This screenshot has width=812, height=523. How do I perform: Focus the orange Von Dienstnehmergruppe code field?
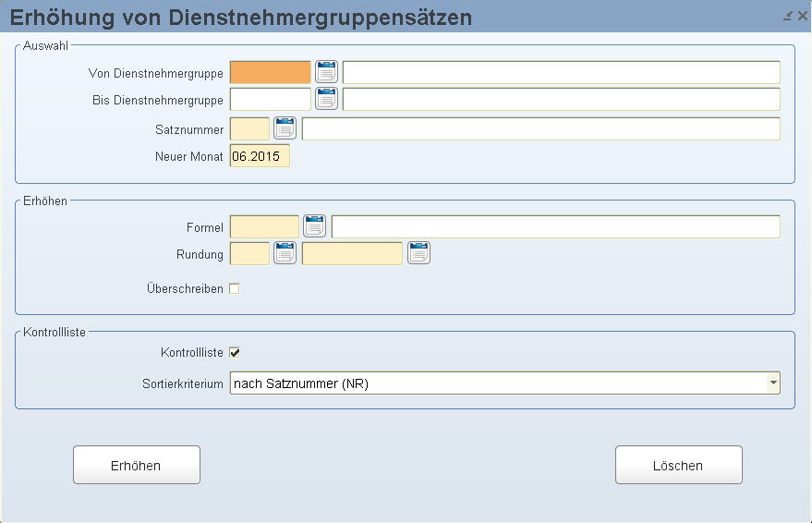point(270,72)
